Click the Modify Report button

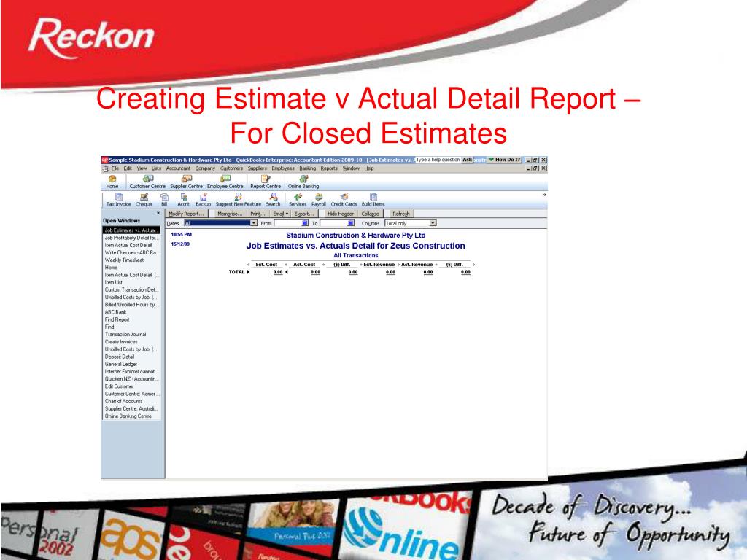pos(186,214)
